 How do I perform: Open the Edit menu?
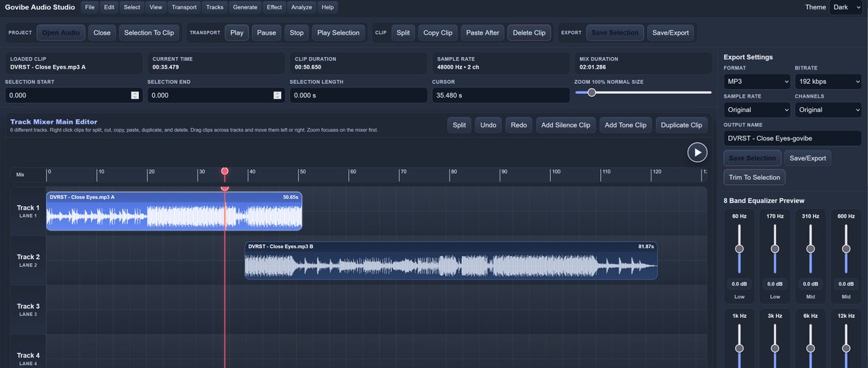point(109,7)
